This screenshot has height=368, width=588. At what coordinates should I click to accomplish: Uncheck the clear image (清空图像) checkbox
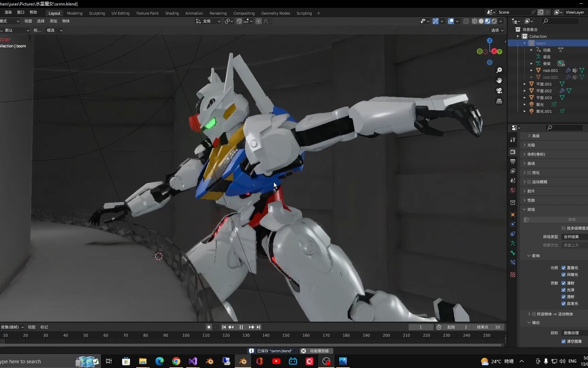click(x=563, y=341)
